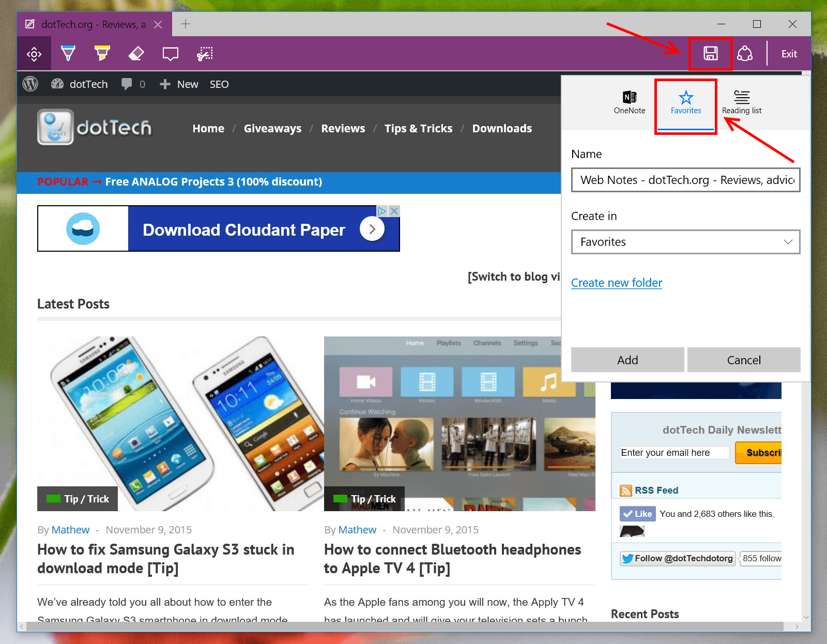This screenshot has width=827, height=644.
Task: Close the Cloudant ad
Action: click(394, 211)
